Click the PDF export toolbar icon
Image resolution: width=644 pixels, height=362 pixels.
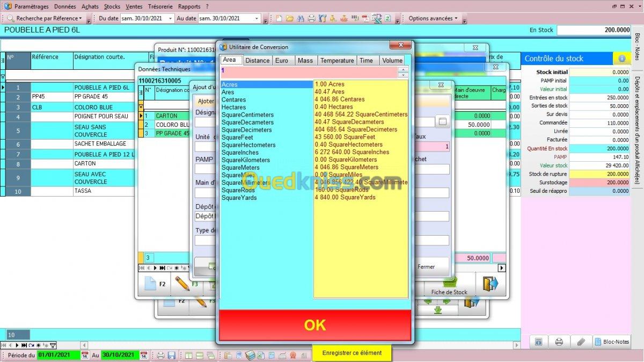pyautogui.click(x=365, y=18)
